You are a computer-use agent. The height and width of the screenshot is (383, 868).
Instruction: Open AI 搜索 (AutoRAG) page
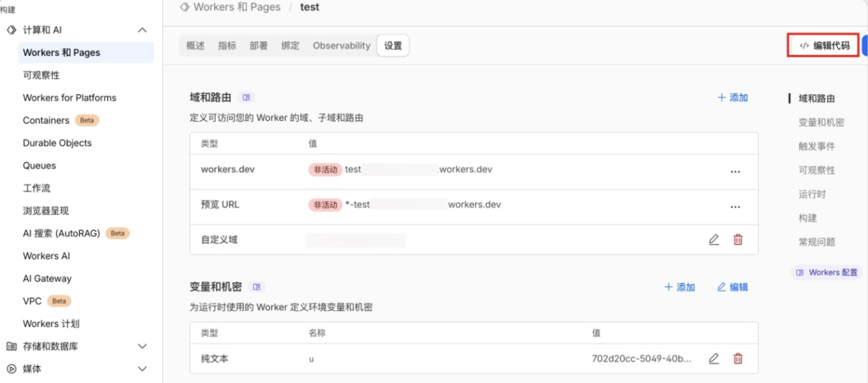pos(61,233)
